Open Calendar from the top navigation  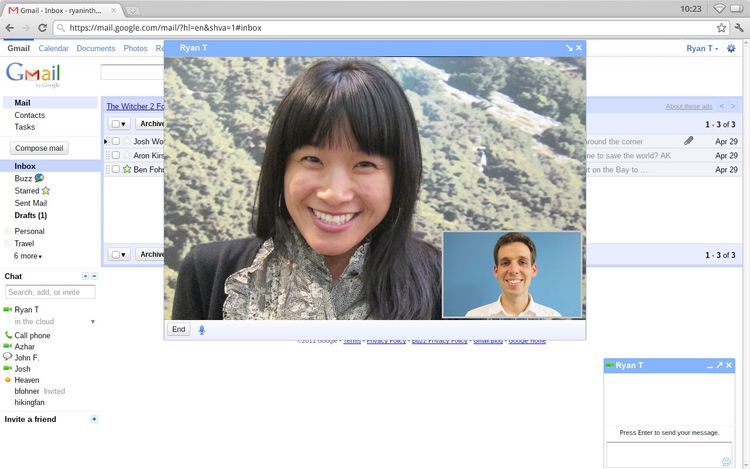pos(53,48)
